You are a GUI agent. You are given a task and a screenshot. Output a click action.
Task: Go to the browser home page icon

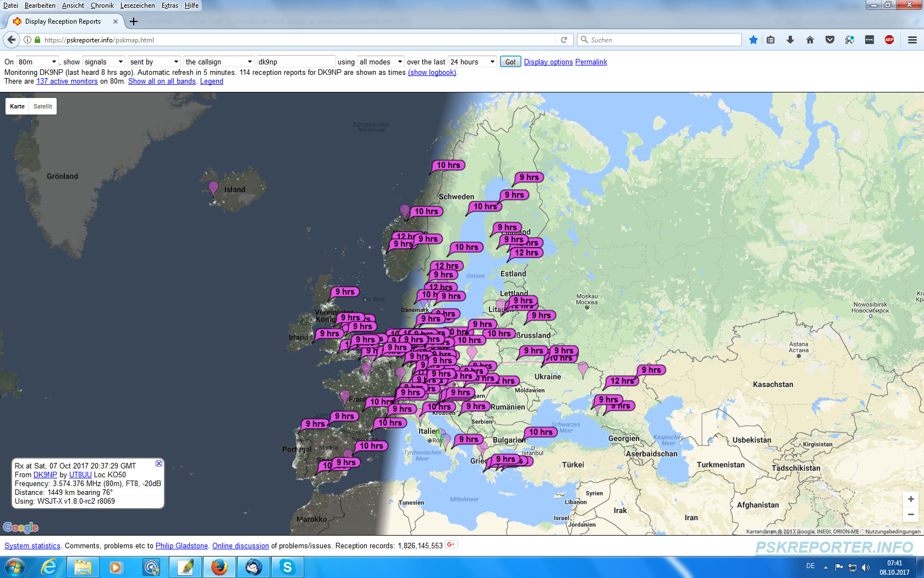tap(810, 40)
